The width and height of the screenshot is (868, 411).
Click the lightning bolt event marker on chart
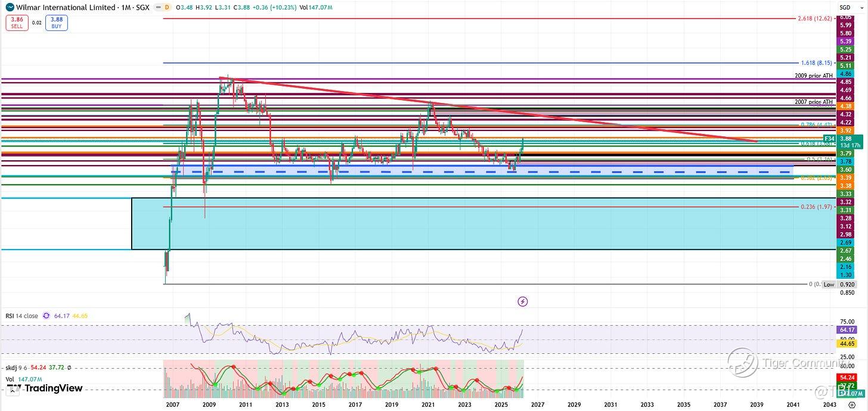(x=523, y=301)
